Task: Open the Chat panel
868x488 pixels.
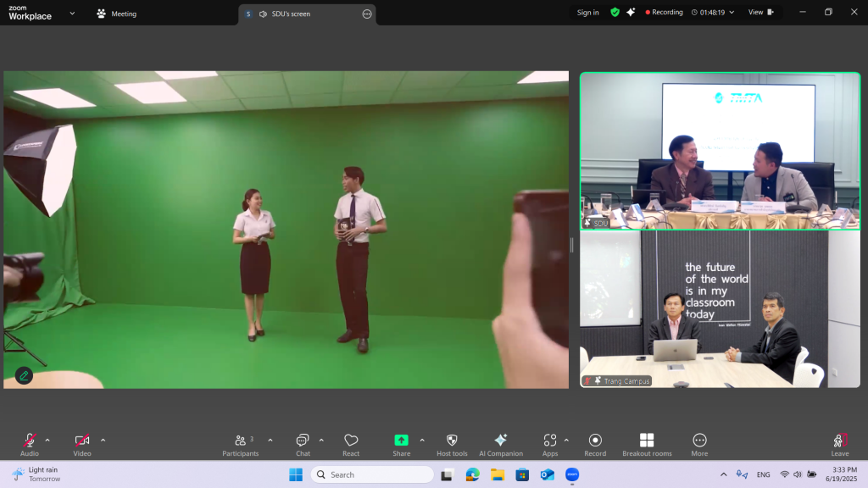Action: pos(303,441)
